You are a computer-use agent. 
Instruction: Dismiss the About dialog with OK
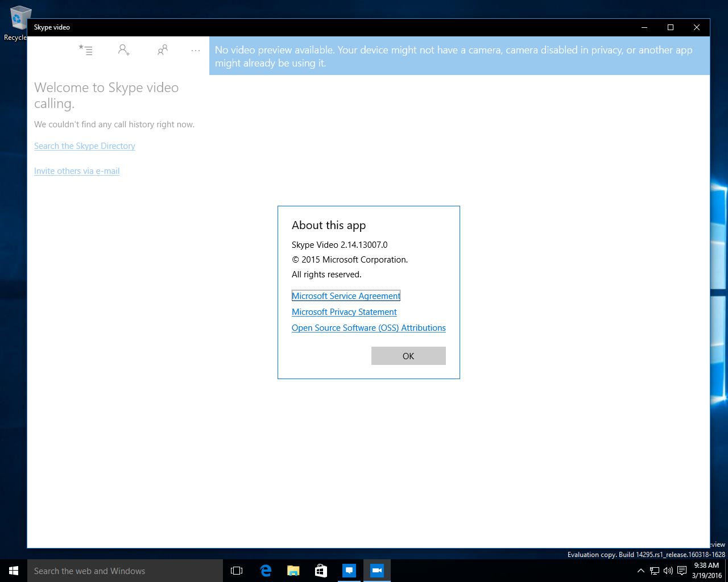pos(408,356)
